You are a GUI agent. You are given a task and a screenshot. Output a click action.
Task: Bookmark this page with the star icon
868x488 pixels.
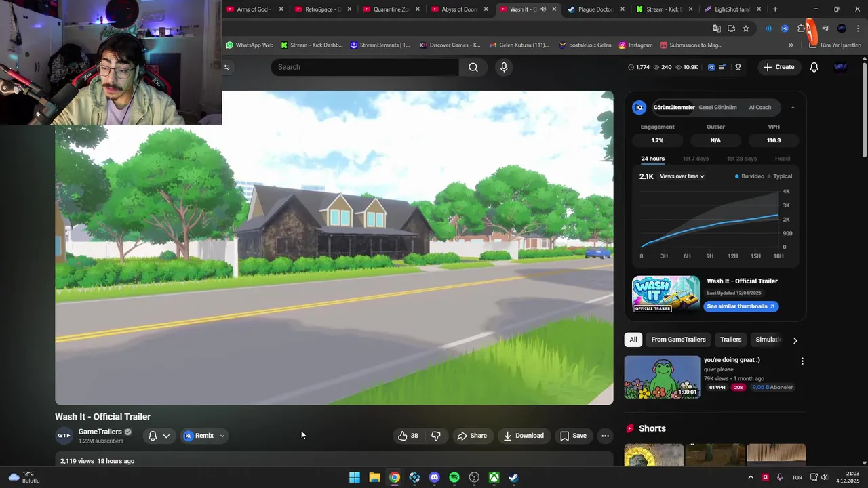[x=746, y=28]
